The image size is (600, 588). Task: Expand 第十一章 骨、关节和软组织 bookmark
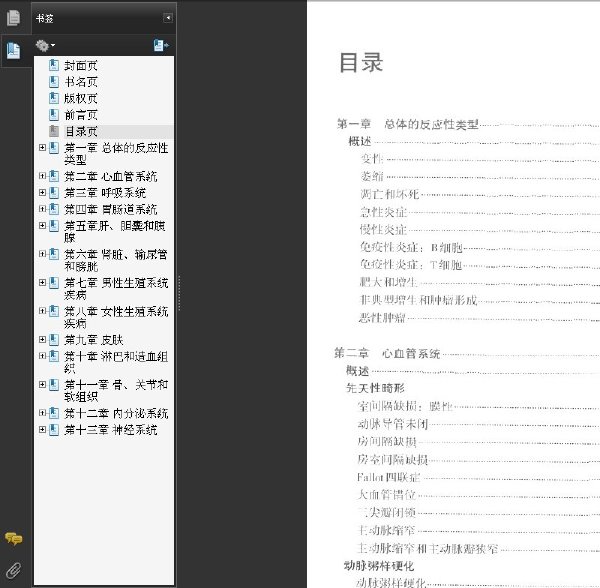point(42,384)
